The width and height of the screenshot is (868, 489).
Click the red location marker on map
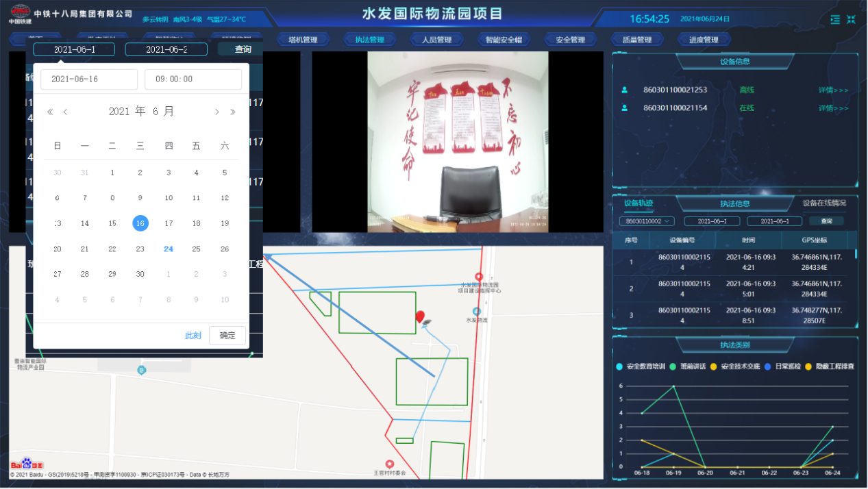point(419,316)
